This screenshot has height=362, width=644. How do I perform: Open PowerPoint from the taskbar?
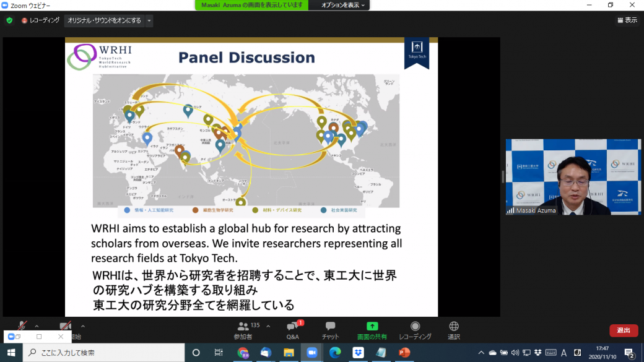(404, 353)
